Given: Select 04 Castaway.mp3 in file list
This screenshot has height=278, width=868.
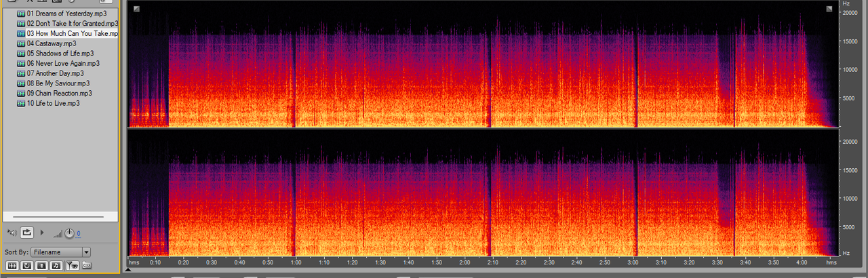Looking at the screenshot, I should [52, 43].
